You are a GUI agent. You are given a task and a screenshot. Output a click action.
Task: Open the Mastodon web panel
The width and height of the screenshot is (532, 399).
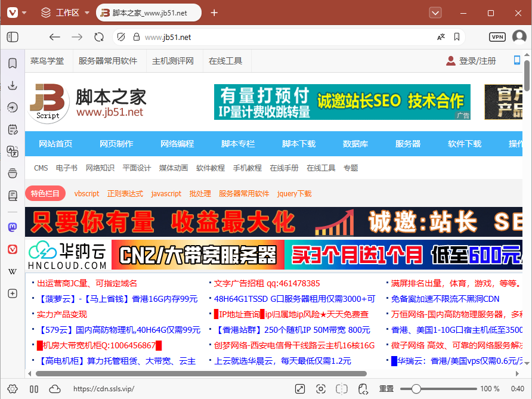tap(13, 227)
